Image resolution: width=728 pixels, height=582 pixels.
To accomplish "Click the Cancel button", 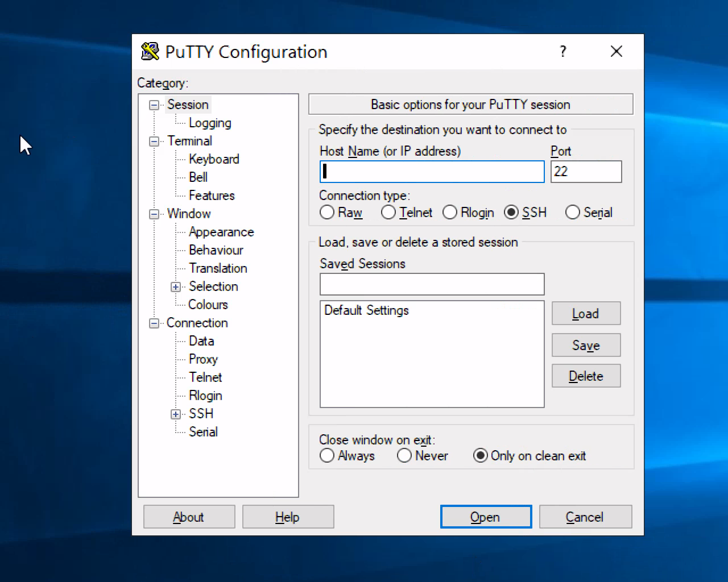I will tap(585, 517).
